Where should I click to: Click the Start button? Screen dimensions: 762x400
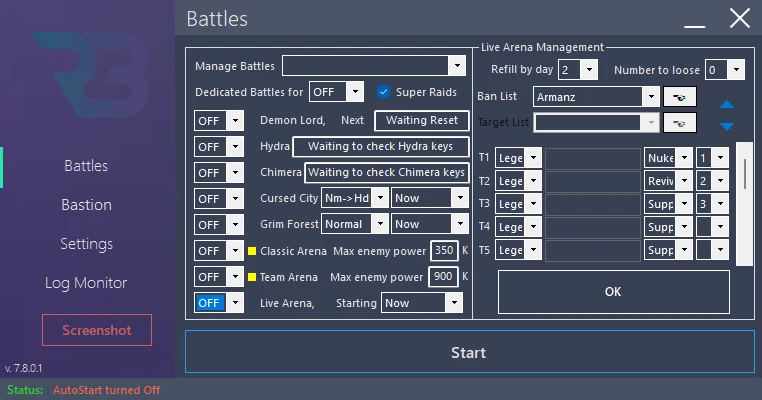(469, 352)
